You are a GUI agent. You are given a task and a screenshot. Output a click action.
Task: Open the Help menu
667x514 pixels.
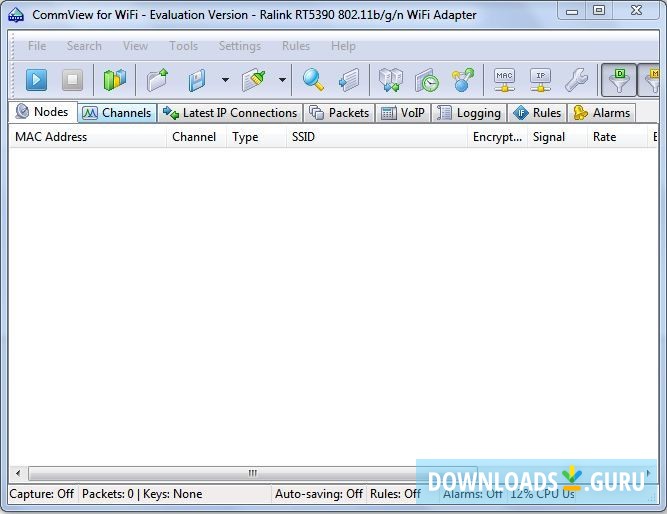343,46
